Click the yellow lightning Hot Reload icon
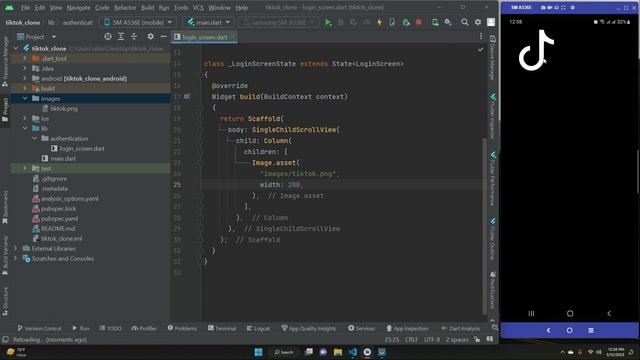 click(379, 22)
